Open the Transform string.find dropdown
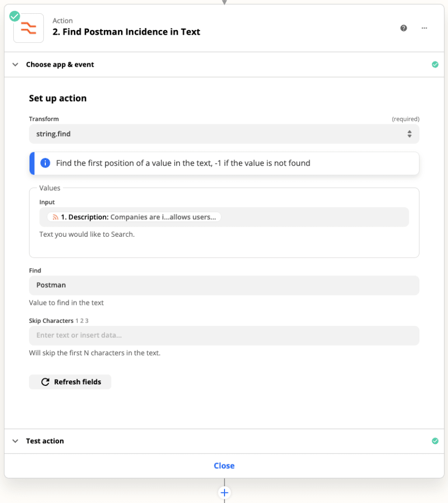 coord(224,134)
